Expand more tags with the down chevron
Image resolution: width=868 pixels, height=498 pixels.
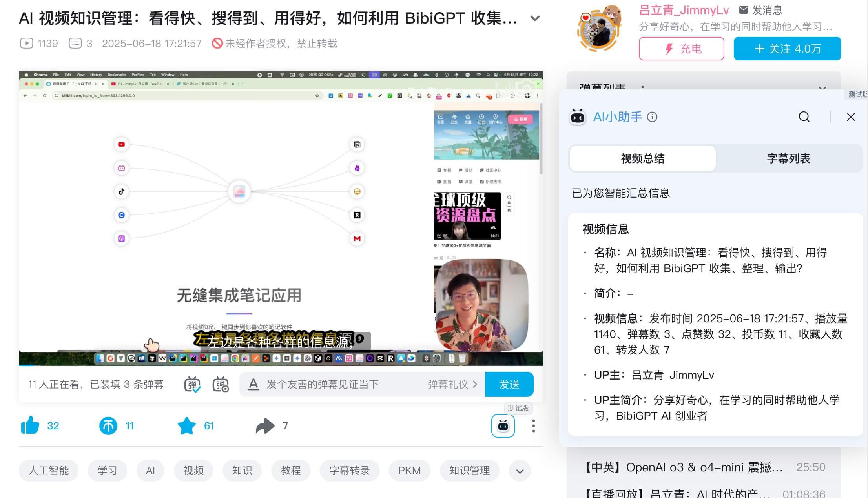[520, 471]
